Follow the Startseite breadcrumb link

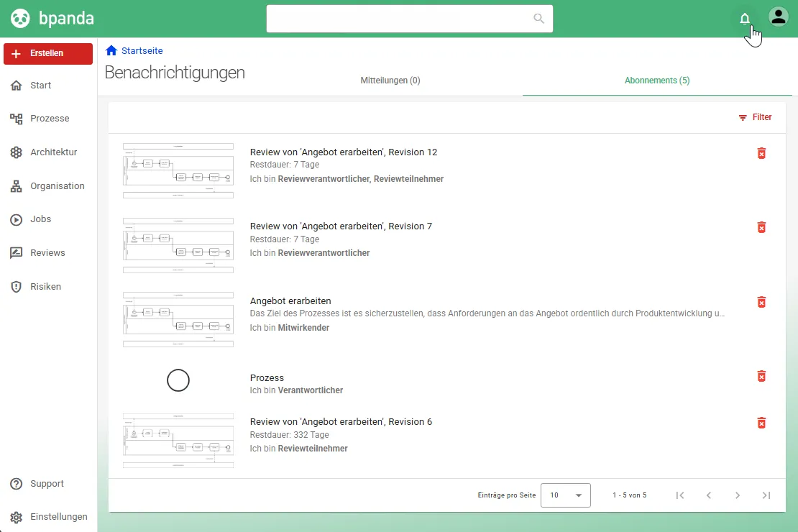point(142,51)
